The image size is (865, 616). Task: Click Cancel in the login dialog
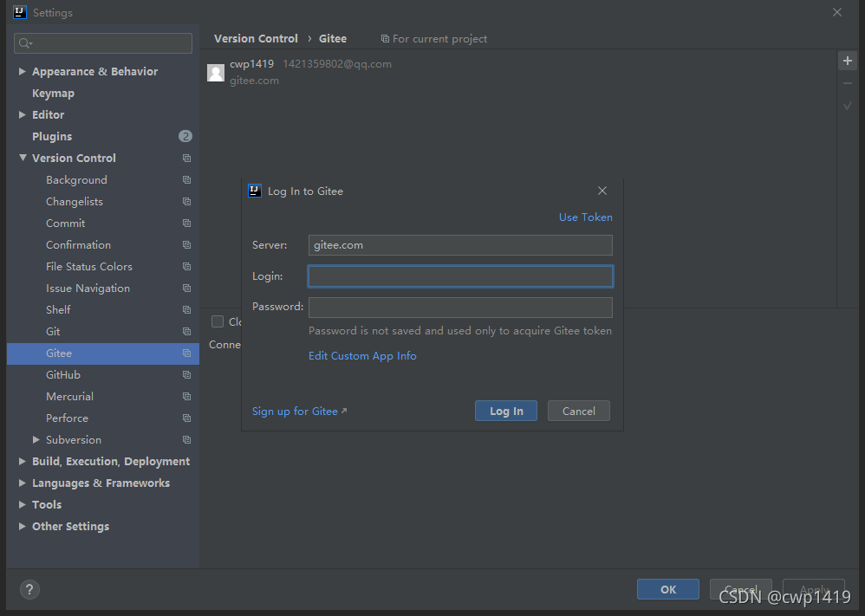pos(579,411)
